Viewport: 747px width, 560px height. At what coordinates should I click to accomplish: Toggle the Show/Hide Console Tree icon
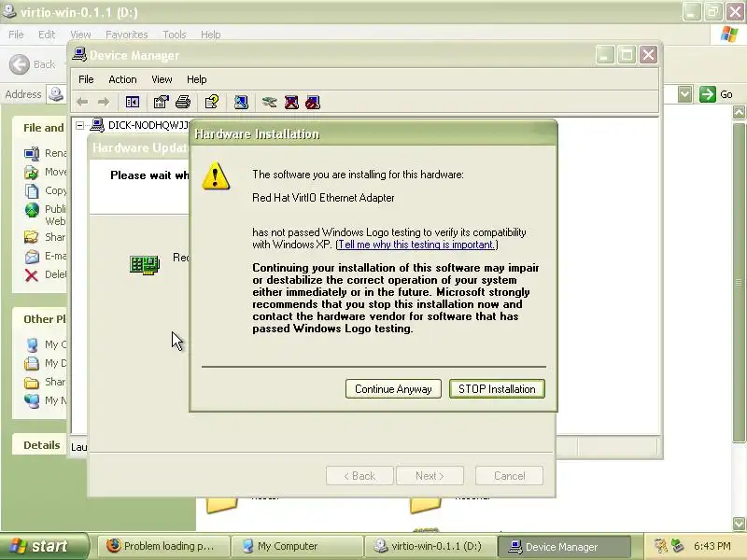pos(133,102)
